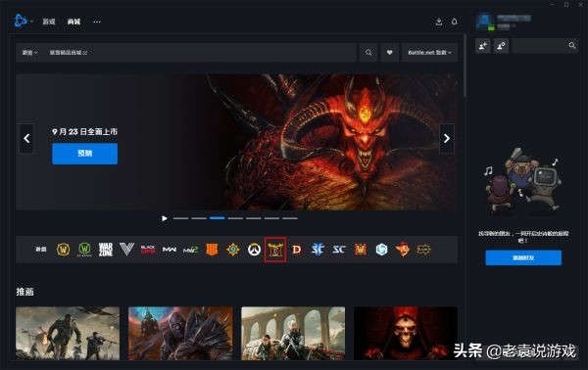Click the blue add friends button
Screen dimensions: 588x370
[x=523, y=258]
